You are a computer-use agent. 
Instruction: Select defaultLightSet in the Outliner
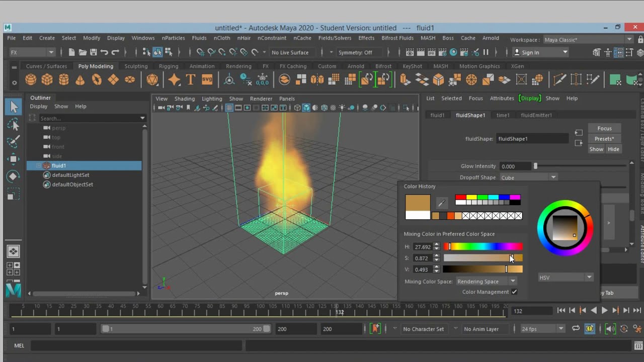pyautogui.click(x=70, y=175)
